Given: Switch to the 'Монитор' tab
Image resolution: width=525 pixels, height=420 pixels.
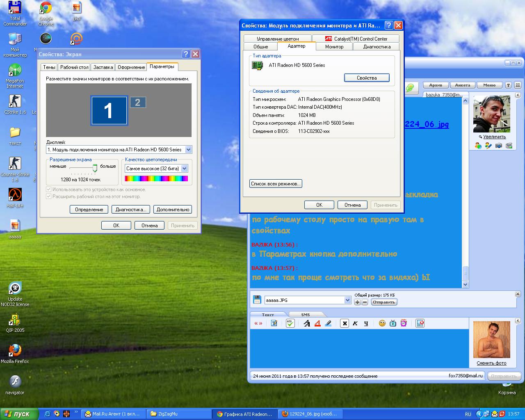Looking at the screenshot, I should pyautogui.click(x=334, y=47).
